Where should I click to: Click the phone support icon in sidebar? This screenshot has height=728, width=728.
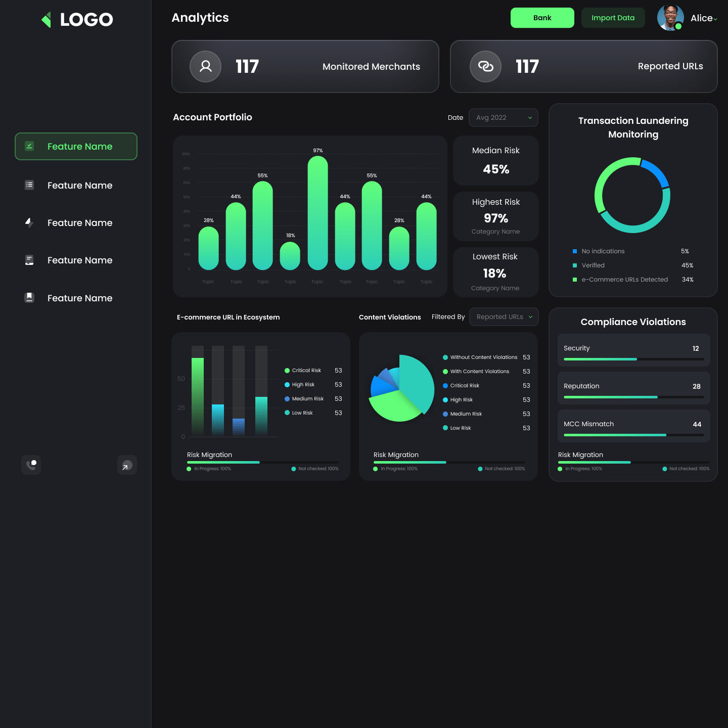31,465
